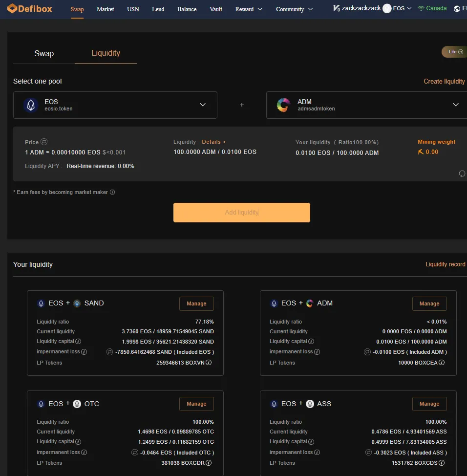The width and height of the screenshot is (467, 476).
Task: Open the USN page
Action: point(133,9)
